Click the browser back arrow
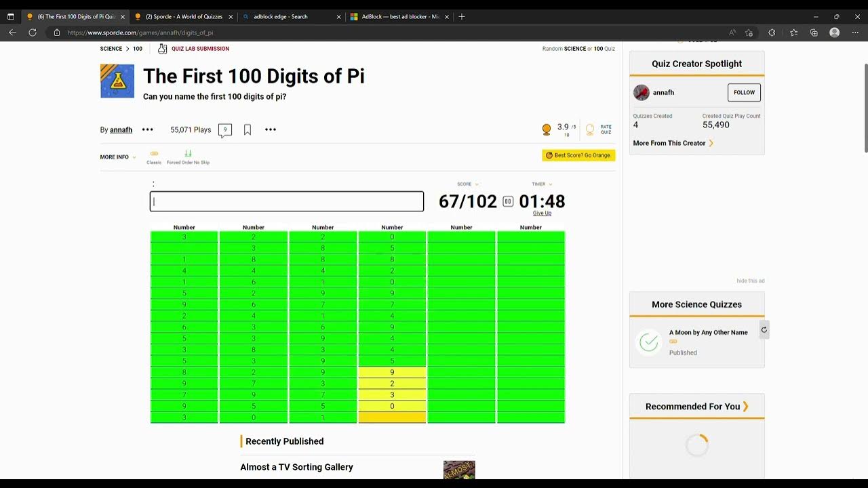This screenshot has height=488, width=868. click(12, 33)
